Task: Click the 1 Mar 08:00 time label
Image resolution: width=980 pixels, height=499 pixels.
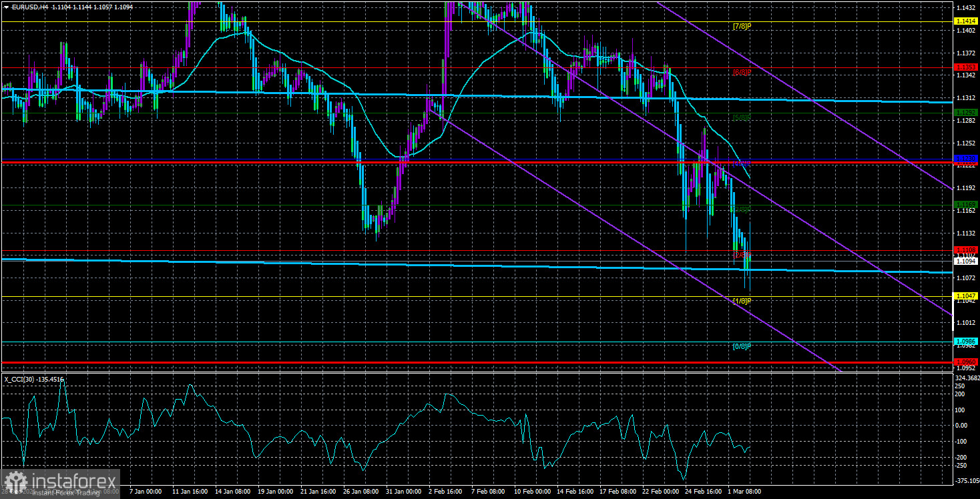Action: pos(744,491)
